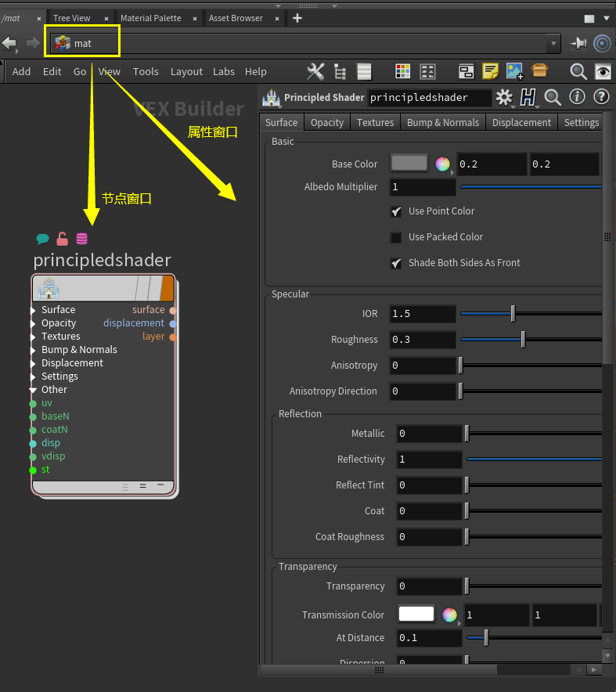Click the pin icon next to path bar
Viewport: 616px width, 692px height.
tap(578, 44)
